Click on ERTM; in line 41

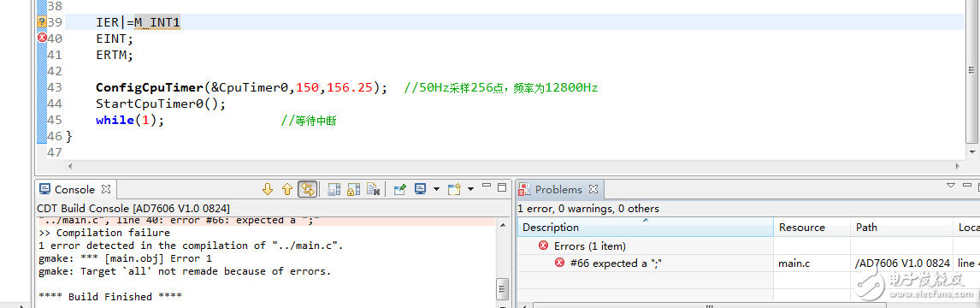pyautogui.click(x=115, y=55)
